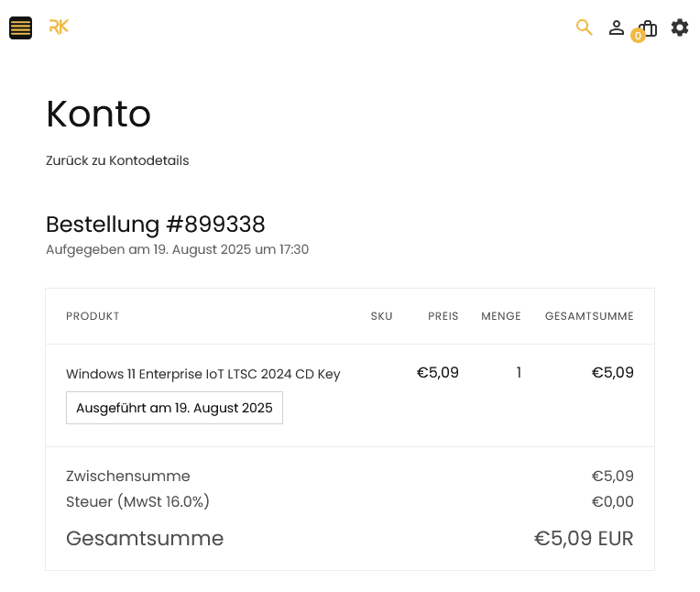Click the €5,09 EUR grand total
This screenshot has width=700, height=592.
584,538
